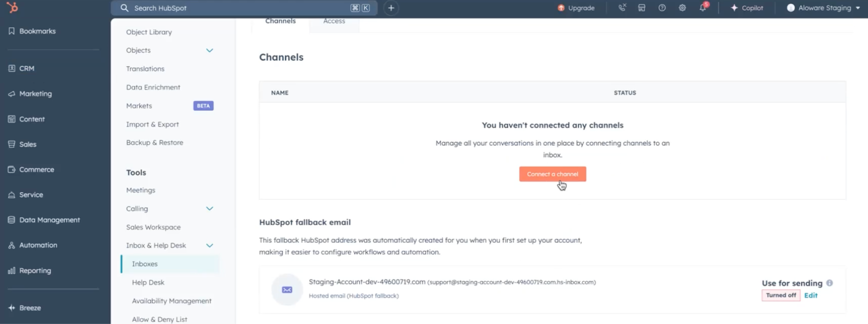Select Inboxes in settings sidebar
Viewport: 868px width, 324px height.
pos(170,264)
